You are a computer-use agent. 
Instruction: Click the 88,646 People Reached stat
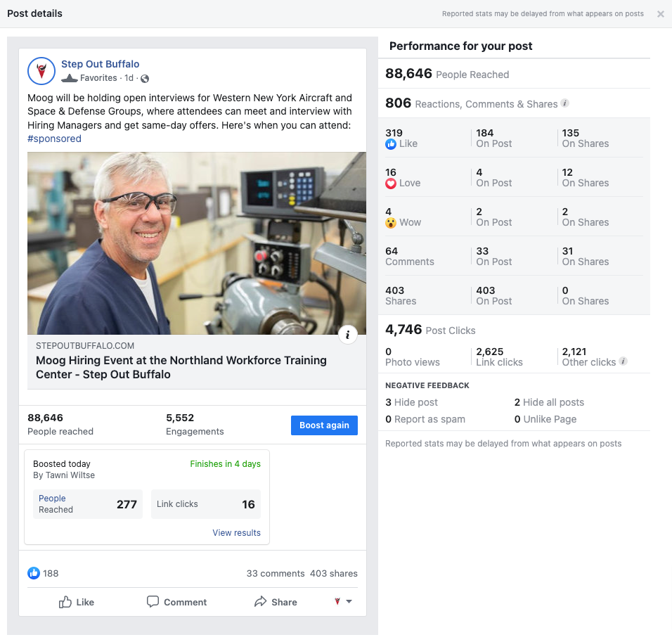coord(447,74)
